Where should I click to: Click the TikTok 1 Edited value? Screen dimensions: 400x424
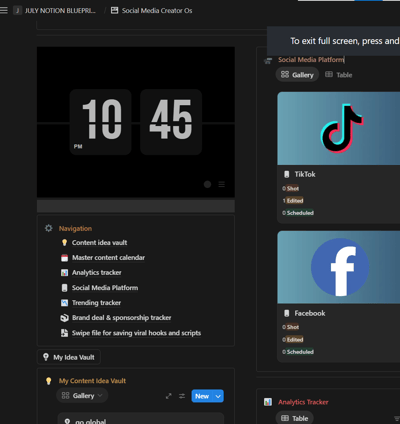click(x=293, y=200)
